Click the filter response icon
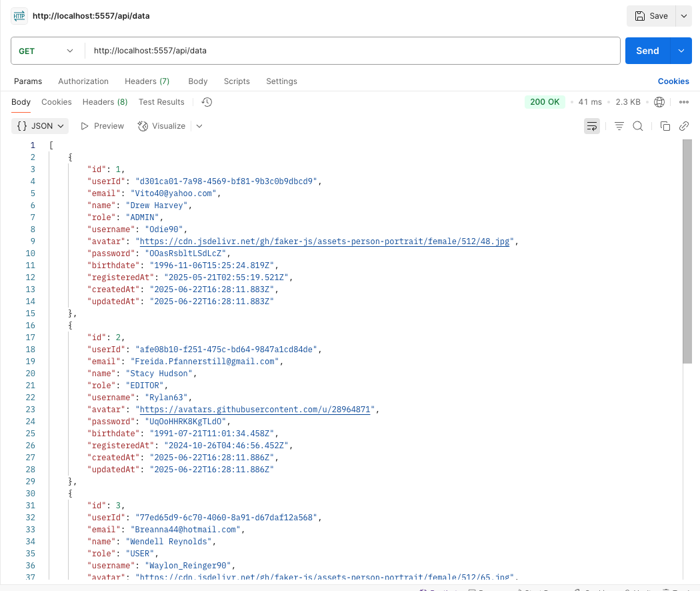 pos(619,127)
